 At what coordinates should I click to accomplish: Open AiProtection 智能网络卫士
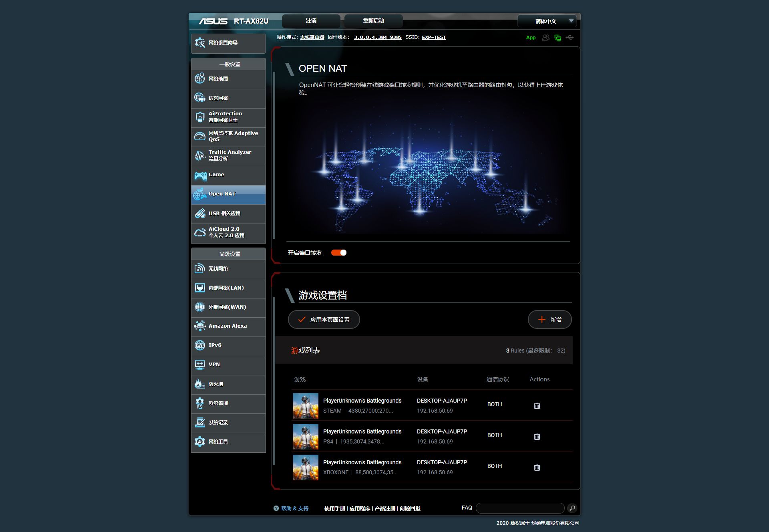pyautogui.click(x=228, y=117)
